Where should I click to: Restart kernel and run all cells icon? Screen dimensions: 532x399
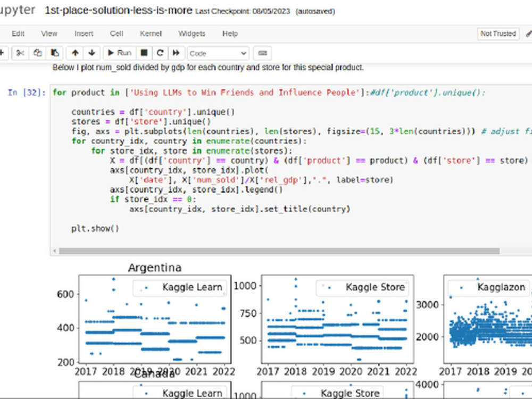pyautogui.click(x=176, y=53)
